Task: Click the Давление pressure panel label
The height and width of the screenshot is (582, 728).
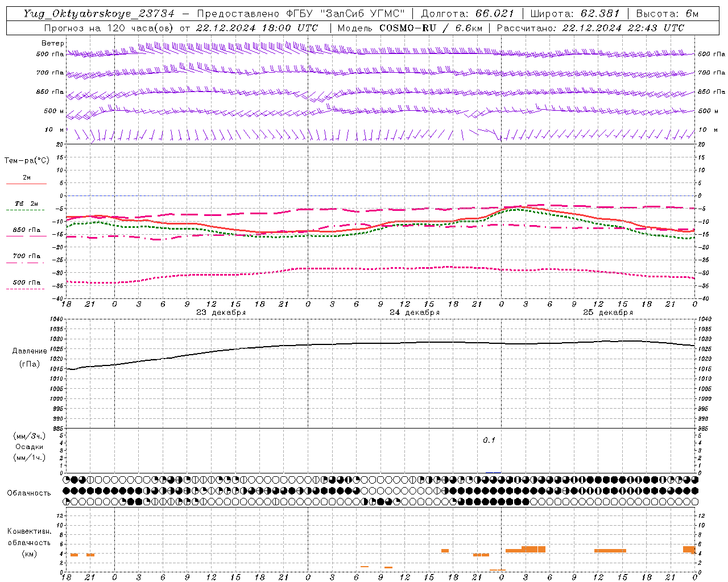Action: tap(30, 351)
